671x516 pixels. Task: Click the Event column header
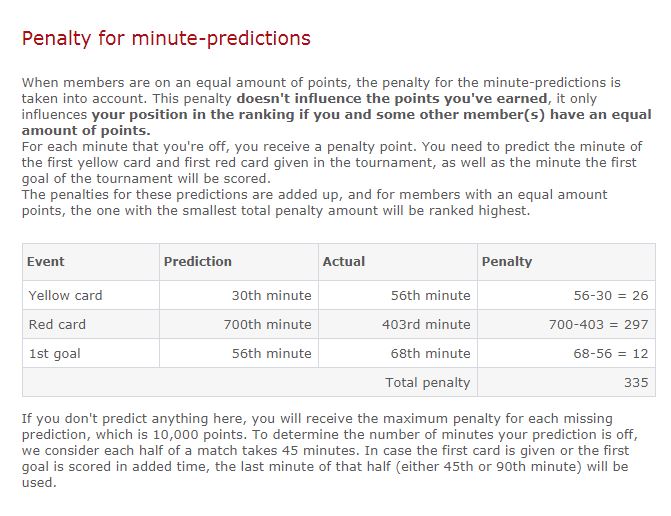pyautogui.click(x=91, y=262)
